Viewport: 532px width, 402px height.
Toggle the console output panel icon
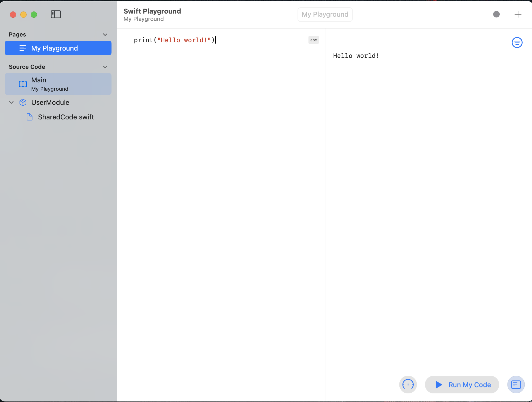[x=516, y=384]
